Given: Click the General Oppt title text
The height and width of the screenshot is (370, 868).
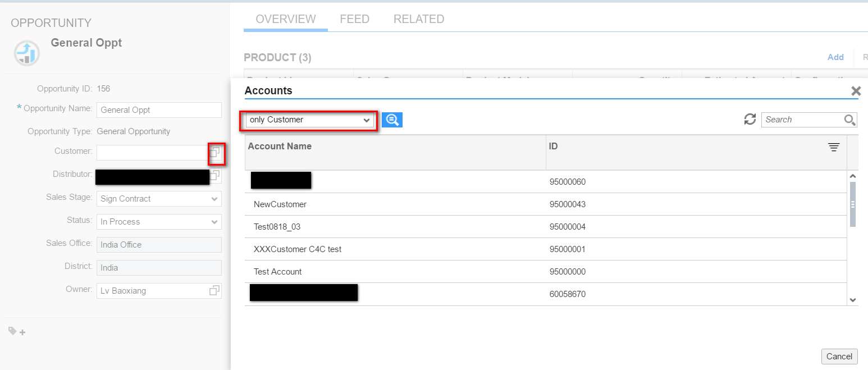Looking at the screenshot, I should pyautogui.click(x=86, y=43).
